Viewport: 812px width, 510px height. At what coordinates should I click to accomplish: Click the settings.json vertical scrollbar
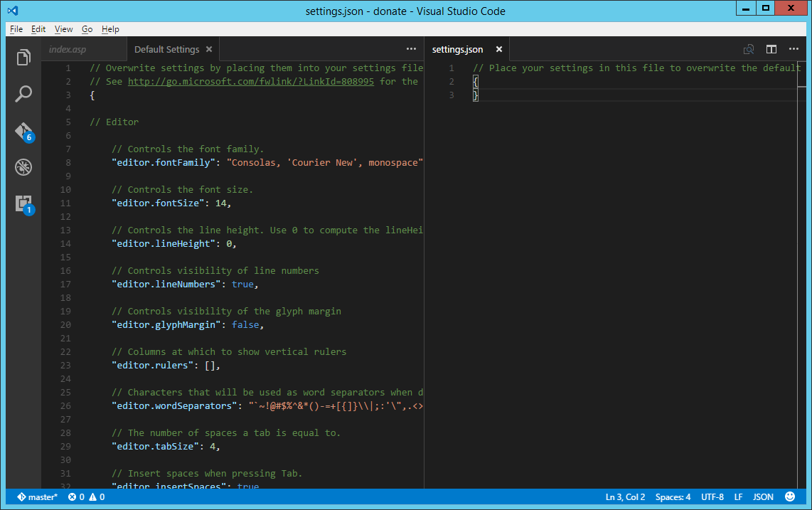coord(802,275)
